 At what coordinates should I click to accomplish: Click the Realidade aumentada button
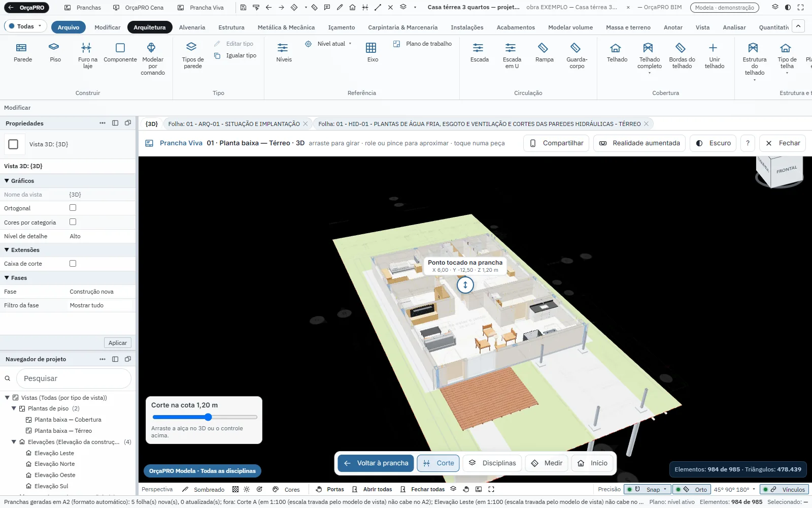[639, 143]
